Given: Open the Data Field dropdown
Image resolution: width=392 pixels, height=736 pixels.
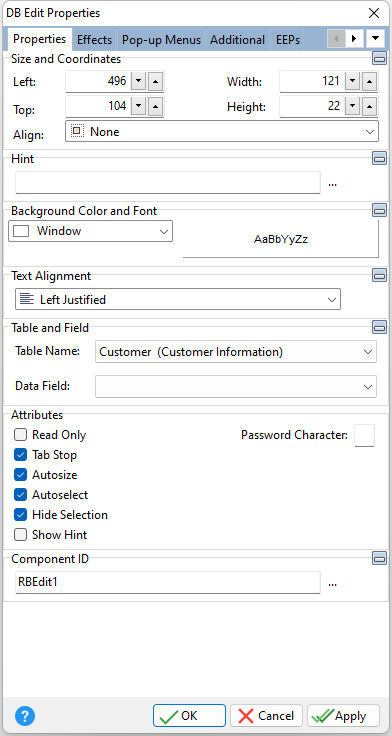Looking at the screenshot, I should tap(236, 386).
